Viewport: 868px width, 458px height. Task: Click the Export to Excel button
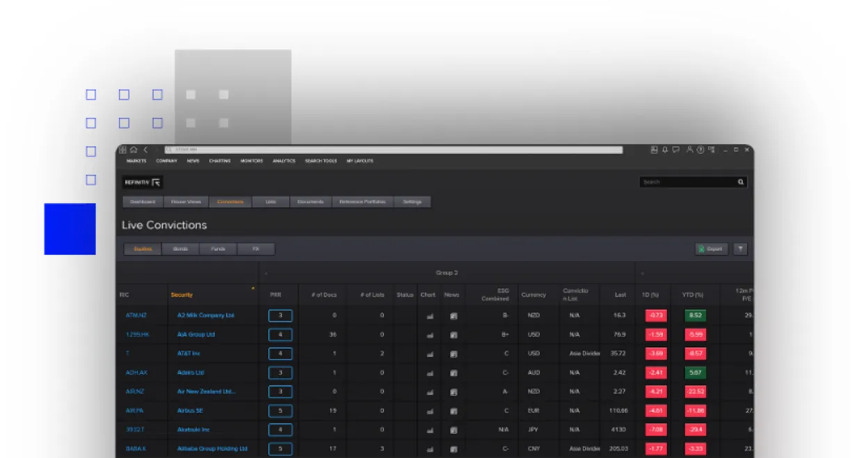[x=711, y=248]
